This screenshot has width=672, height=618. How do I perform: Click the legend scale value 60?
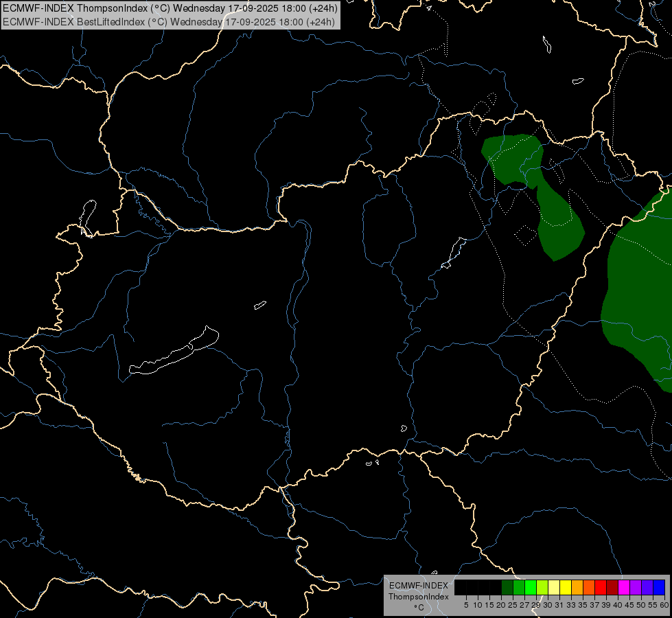664,605
